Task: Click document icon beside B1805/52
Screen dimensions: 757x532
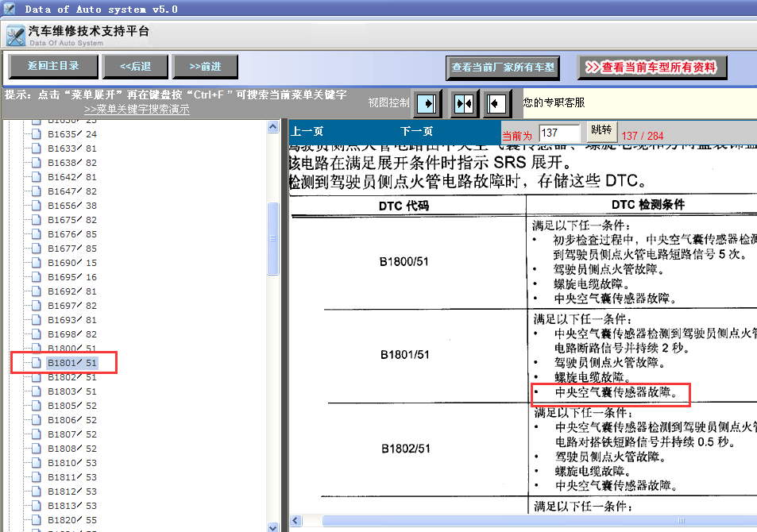Action: tap(37, 406)
